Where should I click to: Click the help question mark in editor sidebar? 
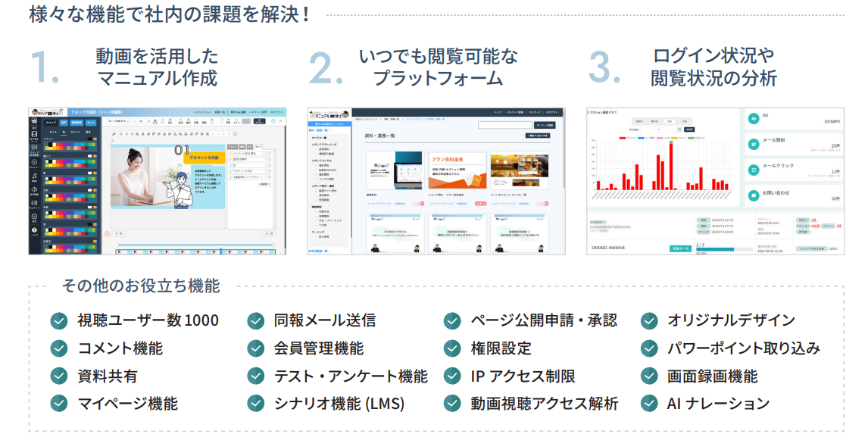coord(34,231)
